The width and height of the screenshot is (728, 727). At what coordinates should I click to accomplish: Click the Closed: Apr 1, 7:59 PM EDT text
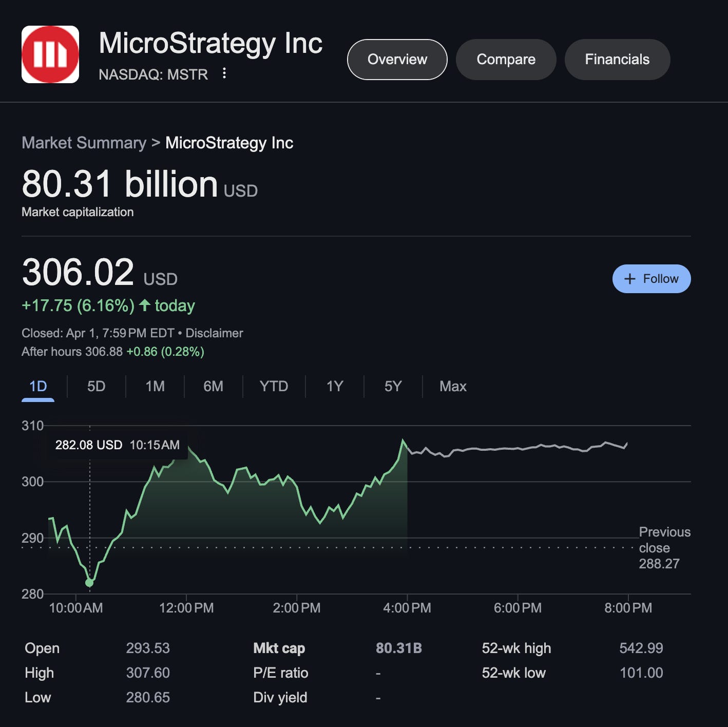click(98, 333)
